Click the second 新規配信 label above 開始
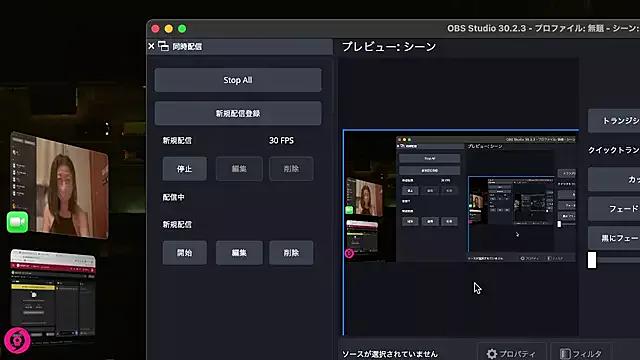The height and width of the screenshot is (360, 640). click(177, 224)
